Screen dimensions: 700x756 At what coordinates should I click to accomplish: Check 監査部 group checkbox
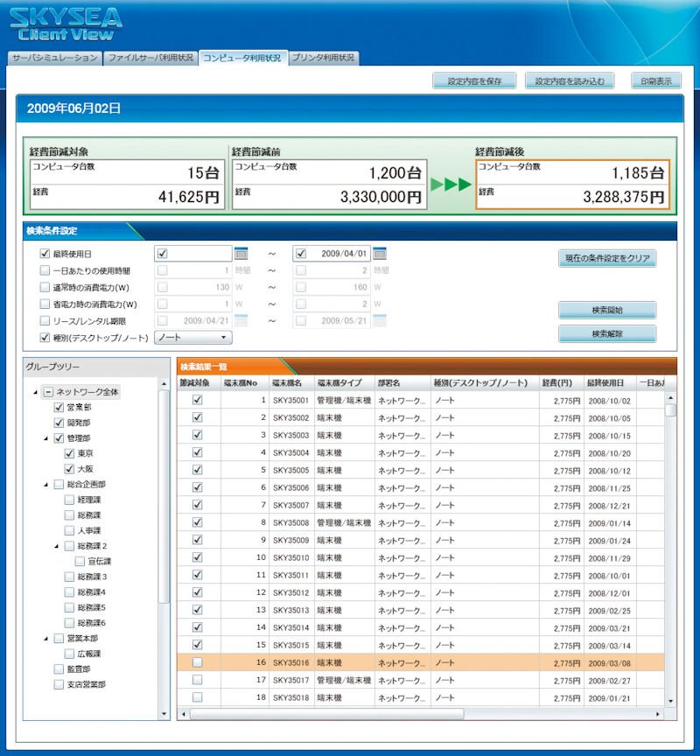[59, 668]
